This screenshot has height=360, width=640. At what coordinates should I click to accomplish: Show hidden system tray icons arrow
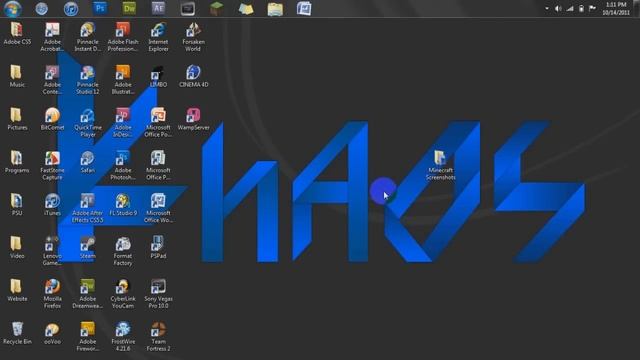547,9
